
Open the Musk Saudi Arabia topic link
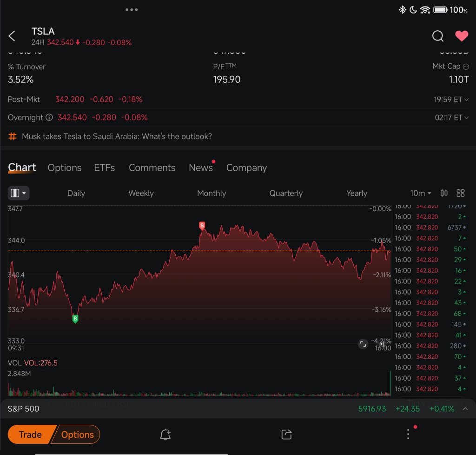coord(117,136)
